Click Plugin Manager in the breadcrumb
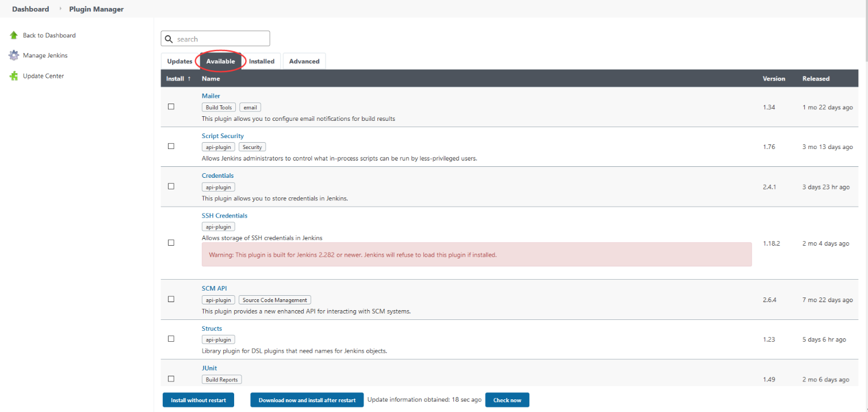The image size is (868, 412). tap(96, 9)
